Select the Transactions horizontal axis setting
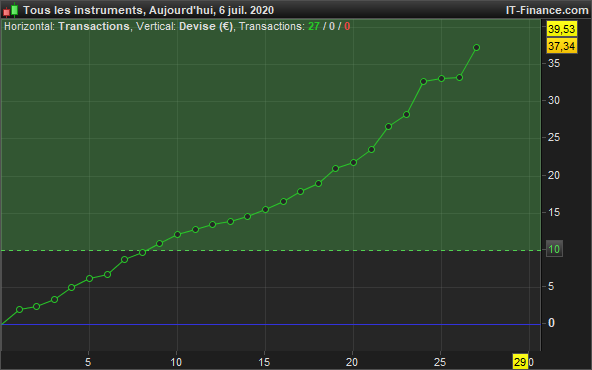Viewport: 592px width, 370px height. (x=94, y=26)
